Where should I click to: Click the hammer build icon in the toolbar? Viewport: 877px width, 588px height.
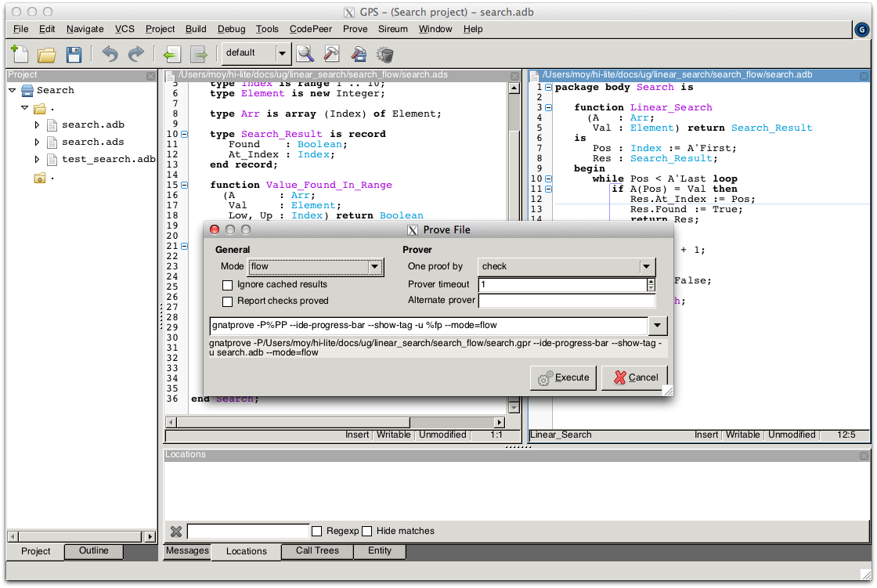pos(332,54)
